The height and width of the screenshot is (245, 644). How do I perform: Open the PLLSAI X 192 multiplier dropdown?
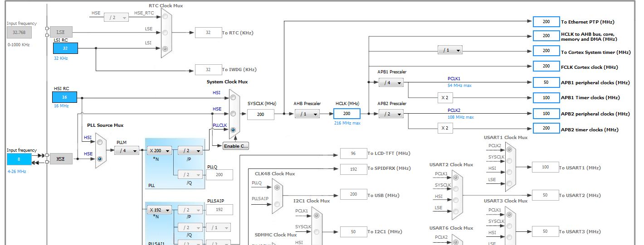[159, 210]
